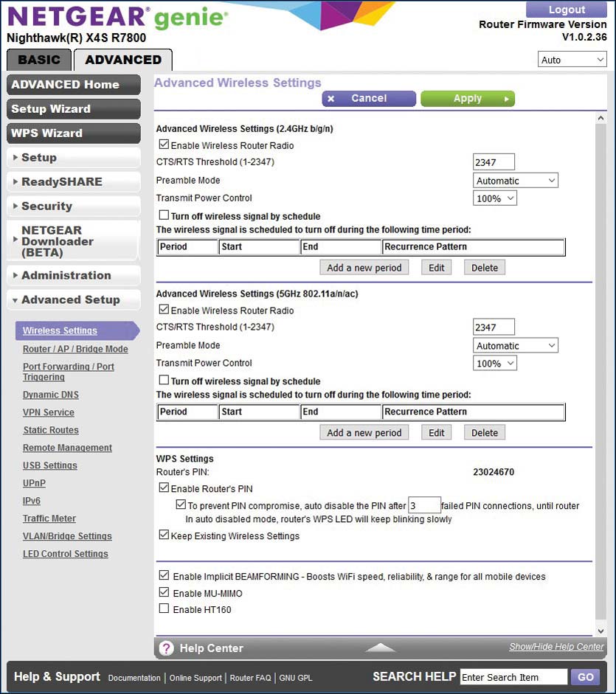Open ADVANCED Home

point(74,85)
